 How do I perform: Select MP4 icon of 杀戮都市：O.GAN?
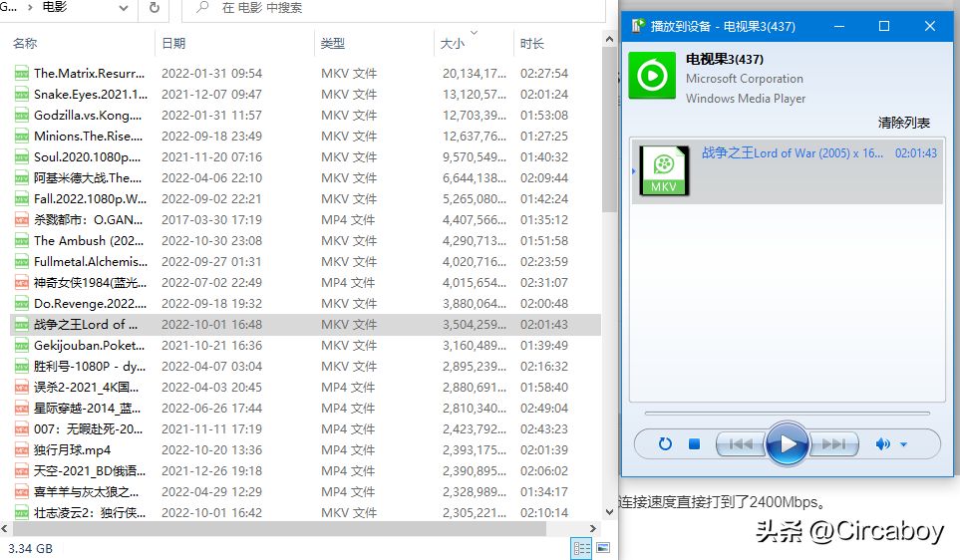click(x=21, y=220)
